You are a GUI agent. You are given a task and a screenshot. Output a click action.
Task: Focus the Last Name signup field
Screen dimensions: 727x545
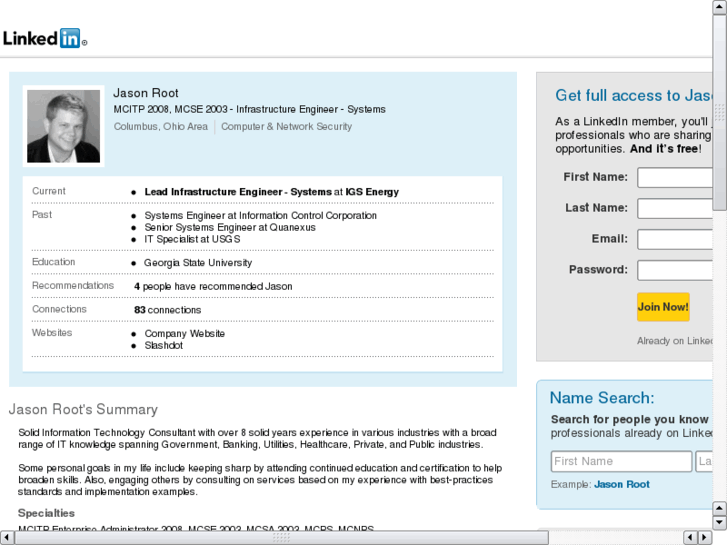click(675, 208)
